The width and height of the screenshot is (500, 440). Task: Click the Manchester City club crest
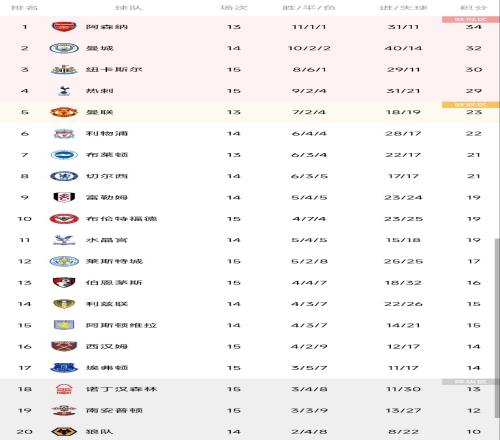click(x=64, y=48)
